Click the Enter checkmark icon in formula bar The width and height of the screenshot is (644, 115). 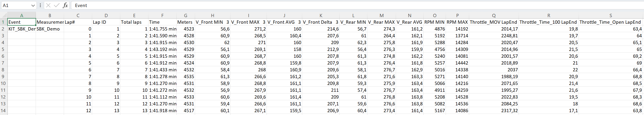pos(57,5)
